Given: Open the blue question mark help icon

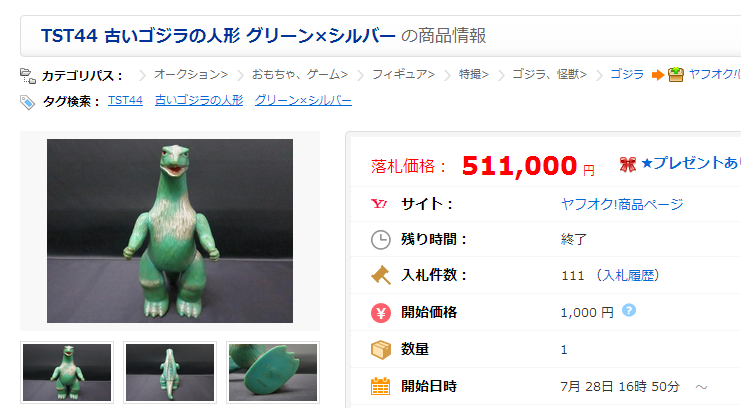Looking at the screenshot, I should pos(629,311).
